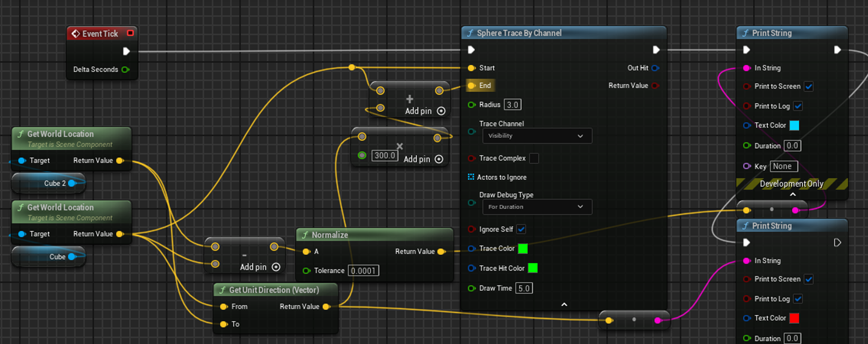Viewport: 868px width, 344px height.
Task: Click Normalize Return Value output pin
Action: (441, 251)
